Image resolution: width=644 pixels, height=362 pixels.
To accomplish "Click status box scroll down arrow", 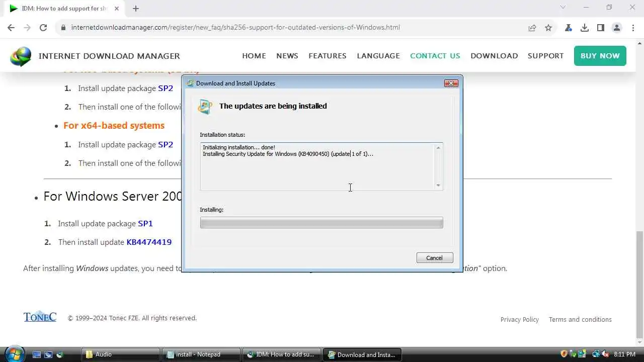I will click(438, 186).
